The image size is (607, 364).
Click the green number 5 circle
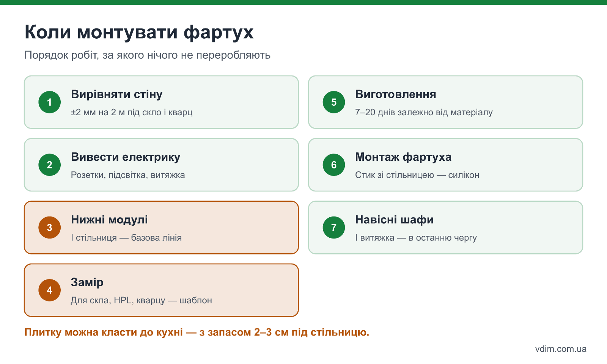tap(334, 102)
